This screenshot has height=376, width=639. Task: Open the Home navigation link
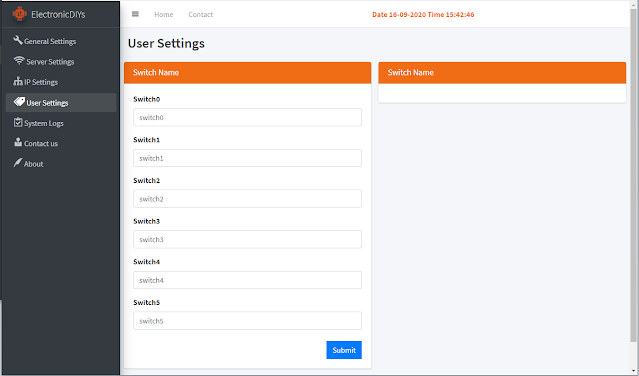163,14
